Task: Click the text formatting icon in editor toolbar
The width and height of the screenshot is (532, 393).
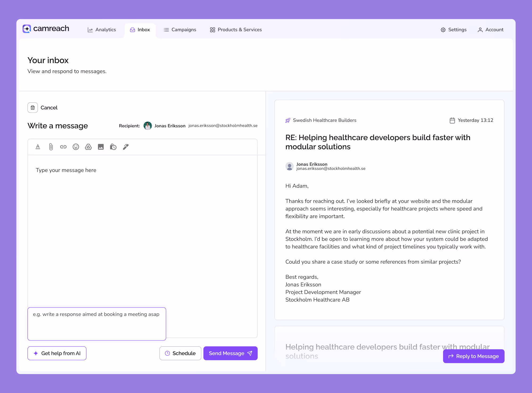Action: 38,147
